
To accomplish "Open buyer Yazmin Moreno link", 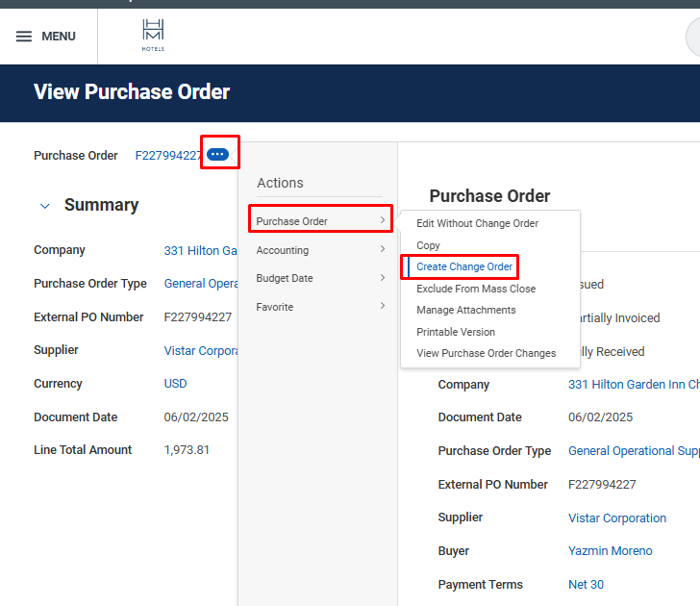I will pos(610,551).
